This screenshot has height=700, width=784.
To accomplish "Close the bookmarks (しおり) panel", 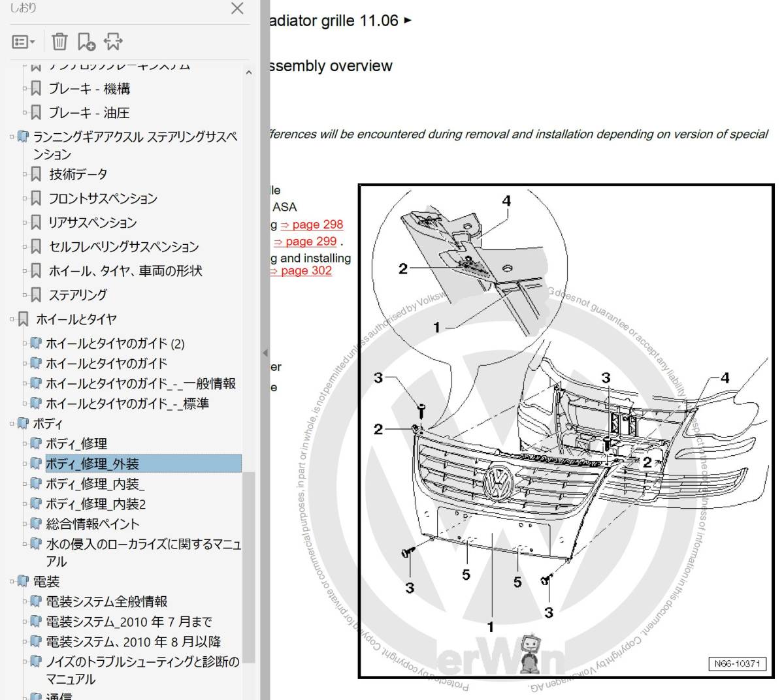I will 237,8.
